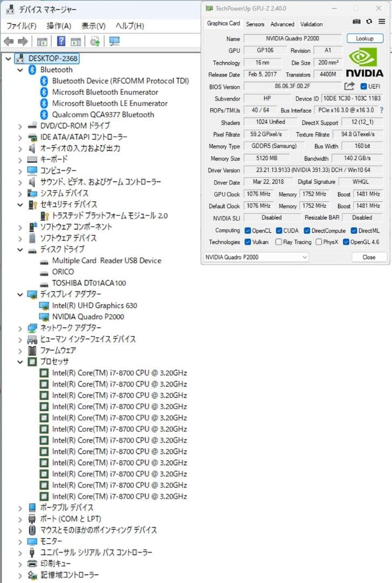Toggle the OpenCL checkbox
This screenshot has width=392, height=583.
coord(248,231)
